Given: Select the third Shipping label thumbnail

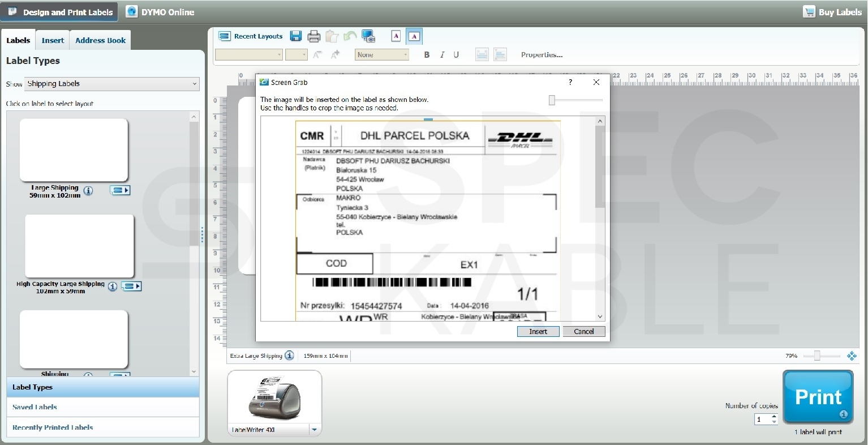Looking at the screenshot, I should [x=74, y=339].
